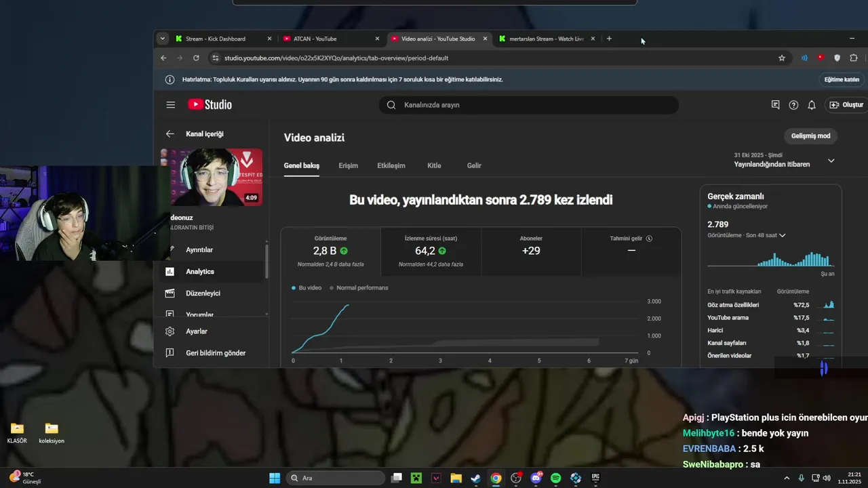Open the Chrome extensions puzzle icon
Viewport: 868px width, 488px height.
pos(854,58)
